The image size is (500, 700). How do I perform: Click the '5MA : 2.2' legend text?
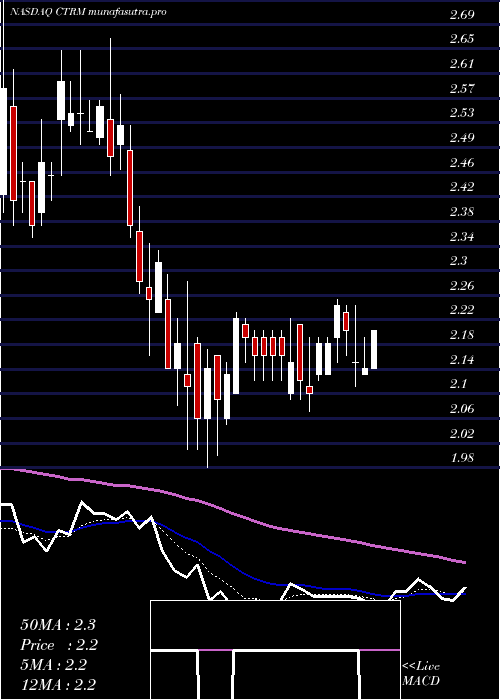point(54,665)
